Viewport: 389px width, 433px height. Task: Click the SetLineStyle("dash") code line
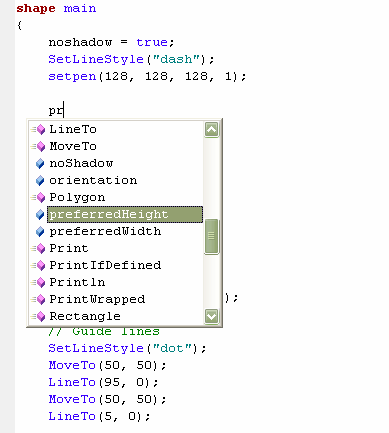[131, 59]
